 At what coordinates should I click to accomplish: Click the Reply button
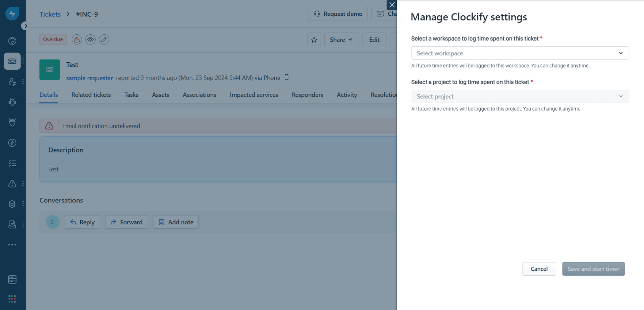(x=82, y=222)
